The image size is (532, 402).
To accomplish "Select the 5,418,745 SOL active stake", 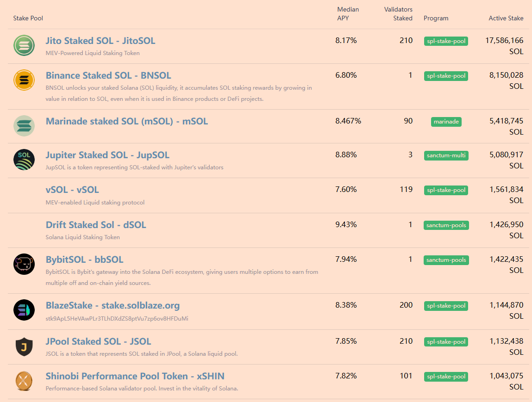I will 506,126.
